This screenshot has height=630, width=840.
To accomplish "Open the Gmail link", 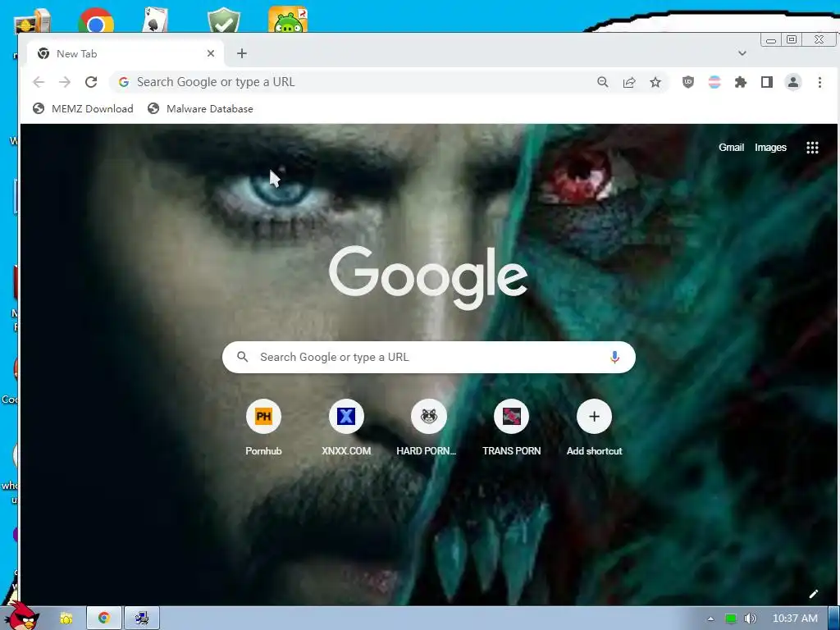I will point(731,148).
